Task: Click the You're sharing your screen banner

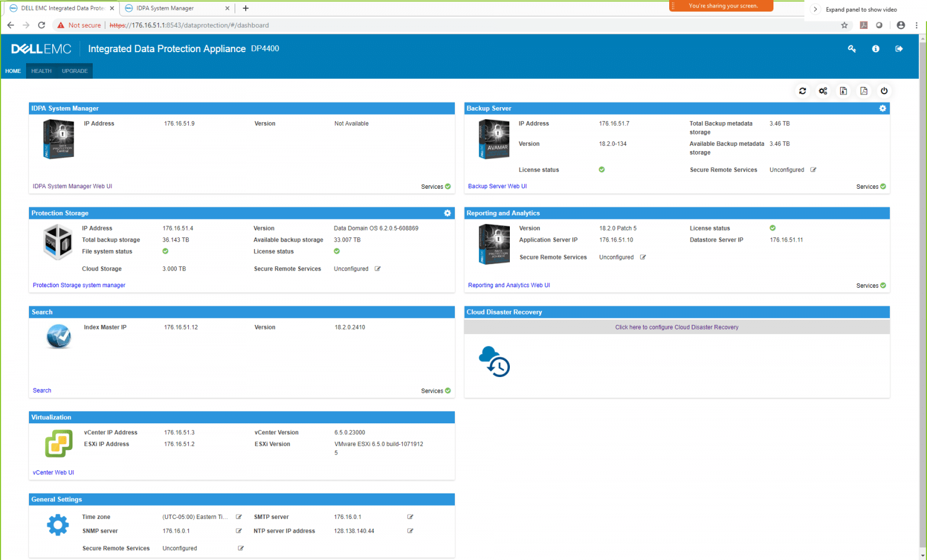Action: (x=721, y=6)
